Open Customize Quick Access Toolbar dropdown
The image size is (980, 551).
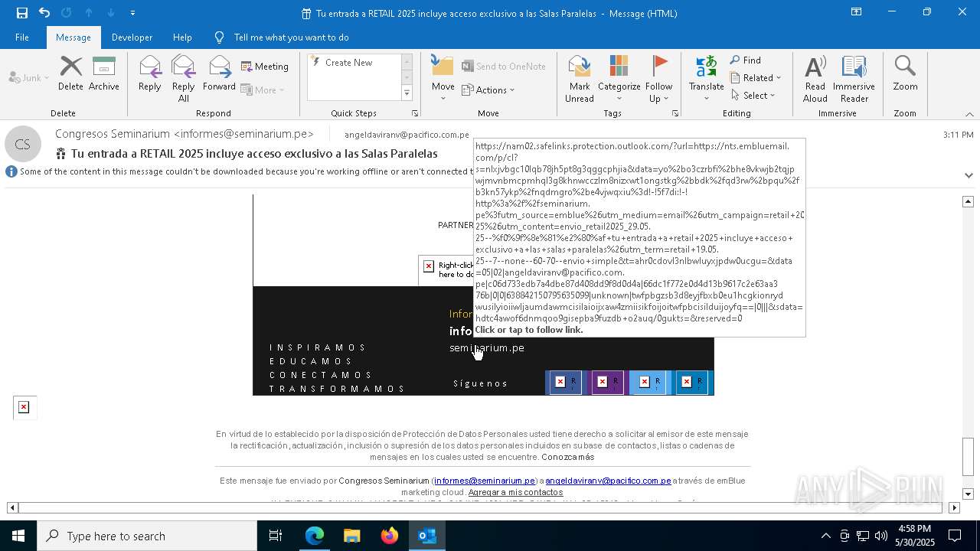(x=133, y=13)
